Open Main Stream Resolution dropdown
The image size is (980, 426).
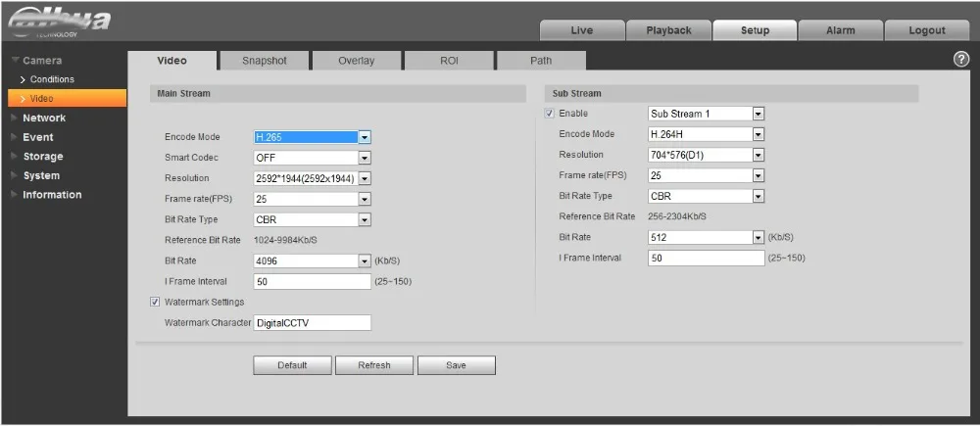click(x=312, y=178)
